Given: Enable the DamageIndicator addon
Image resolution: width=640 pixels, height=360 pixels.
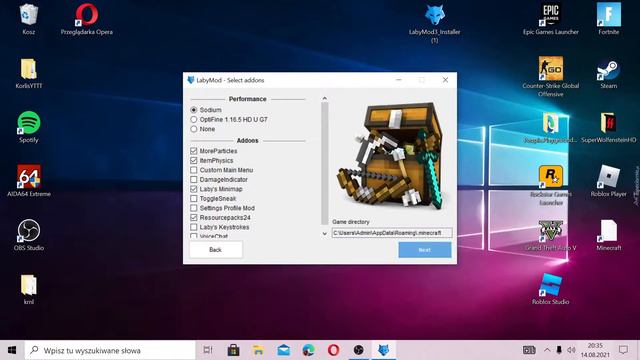Looking at the screenshot, I should click(193, 180).
